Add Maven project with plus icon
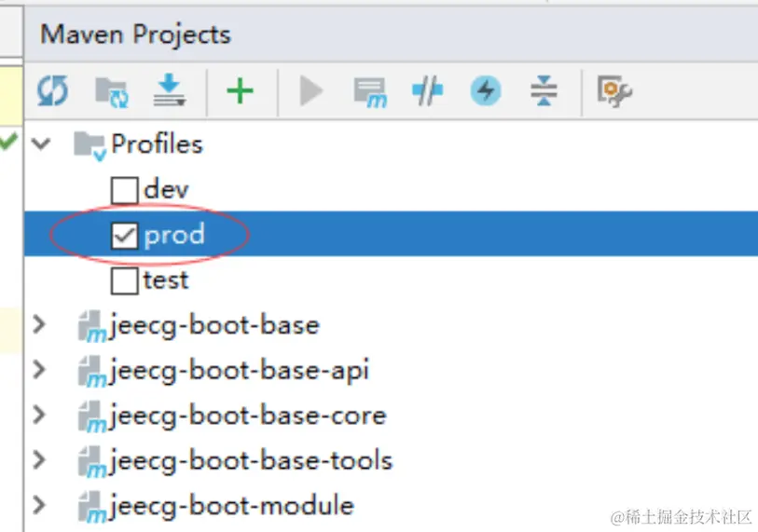This screenshot has width=758, height=532. 240,91
